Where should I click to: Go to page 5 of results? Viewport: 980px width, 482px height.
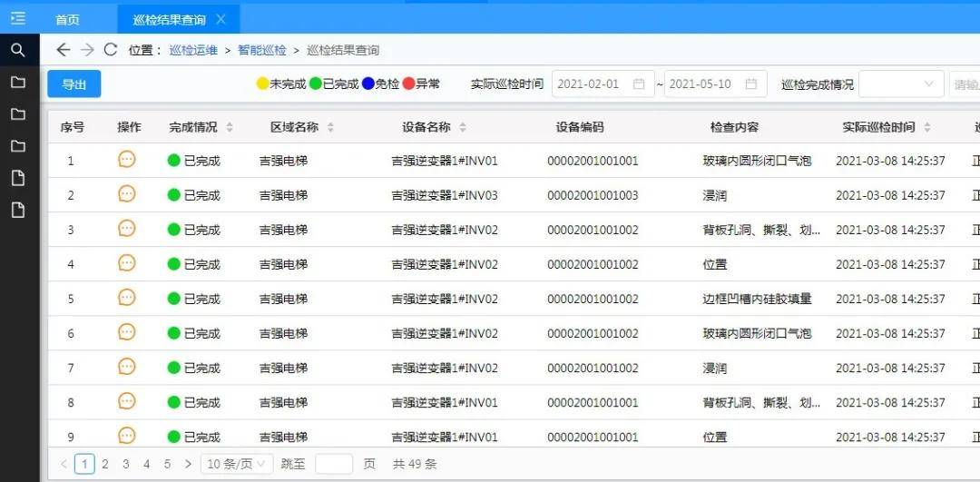pos(167,464)
